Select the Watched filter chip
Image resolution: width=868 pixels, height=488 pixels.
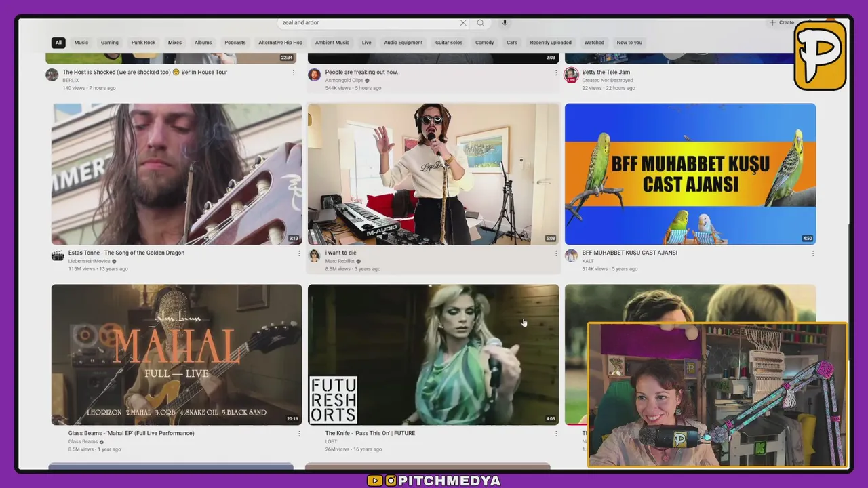point(594,43)
